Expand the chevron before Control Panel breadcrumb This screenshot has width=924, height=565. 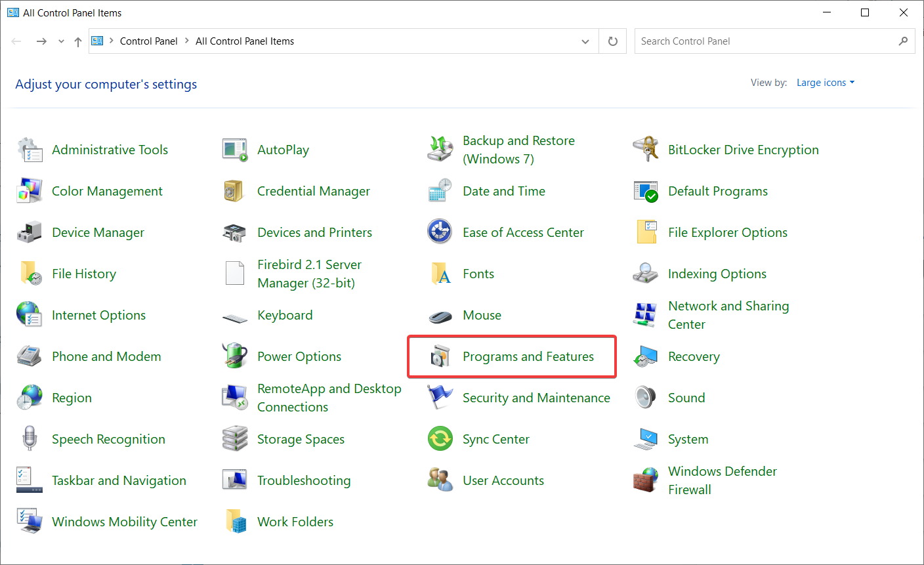[112, 41]
